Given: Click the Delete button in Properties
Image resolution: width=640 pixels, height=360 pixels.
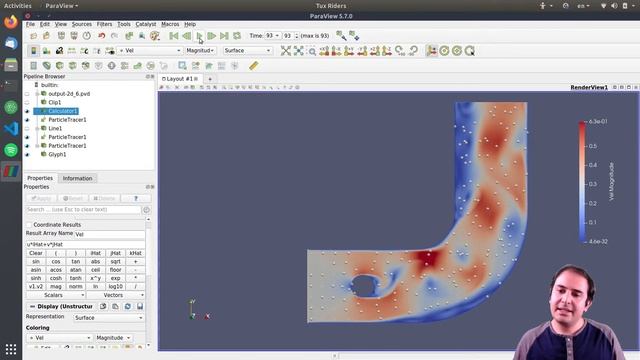Looking at the screenshot, I should tap(104, 198).
